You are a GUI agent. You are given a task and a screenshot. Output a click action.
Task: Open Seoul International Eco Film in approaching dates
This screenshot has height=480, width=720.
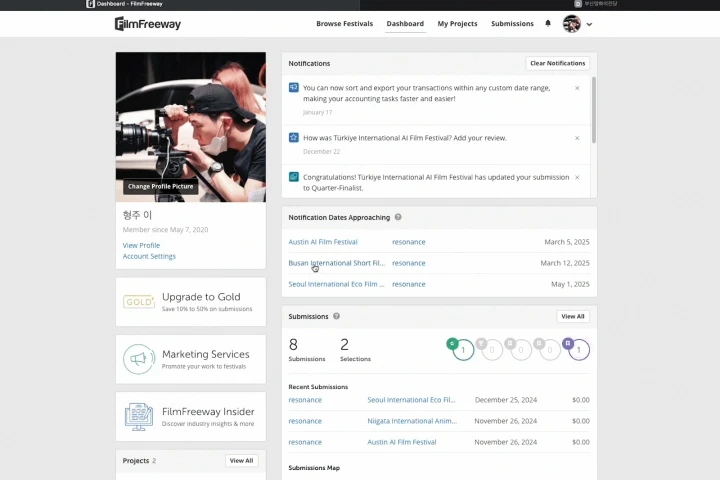pyautogui.click(x=337, y=284)
